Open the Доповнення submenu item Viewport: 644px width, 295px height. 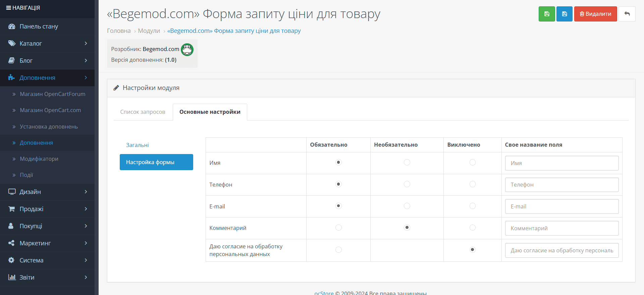tap(36, 143)
